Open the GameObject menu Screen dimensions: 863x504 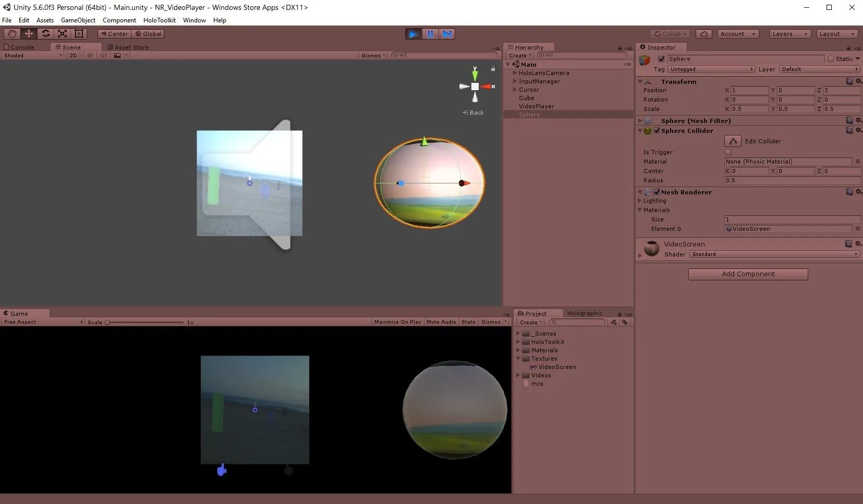click(78, 20)
